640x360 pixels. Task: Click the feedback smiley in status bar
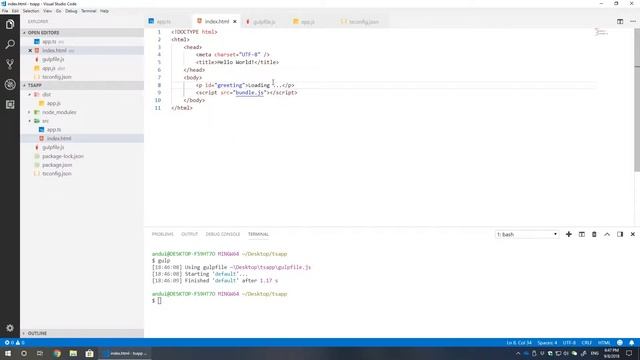pos(620,342)
